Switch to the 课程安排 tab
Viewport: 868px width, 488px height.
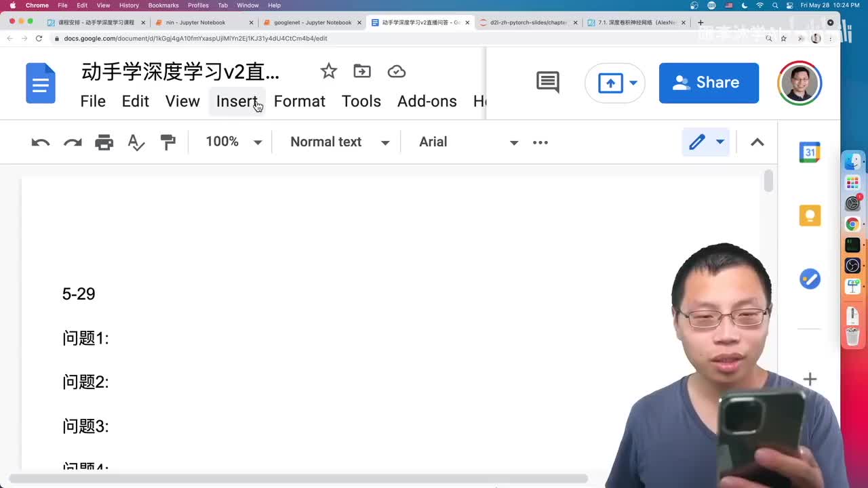[96, 22]
